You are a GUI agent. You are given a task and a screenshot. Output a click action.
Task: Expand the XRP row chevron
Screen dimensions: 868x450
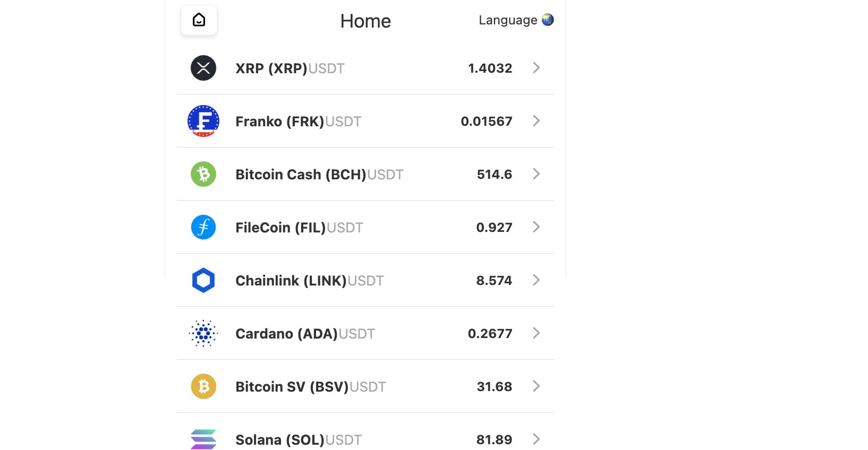536,68
